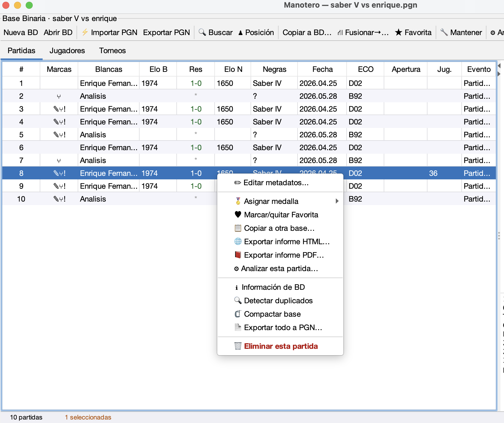Click the document icon beside Exportar todo a PGN

[238, 327]
